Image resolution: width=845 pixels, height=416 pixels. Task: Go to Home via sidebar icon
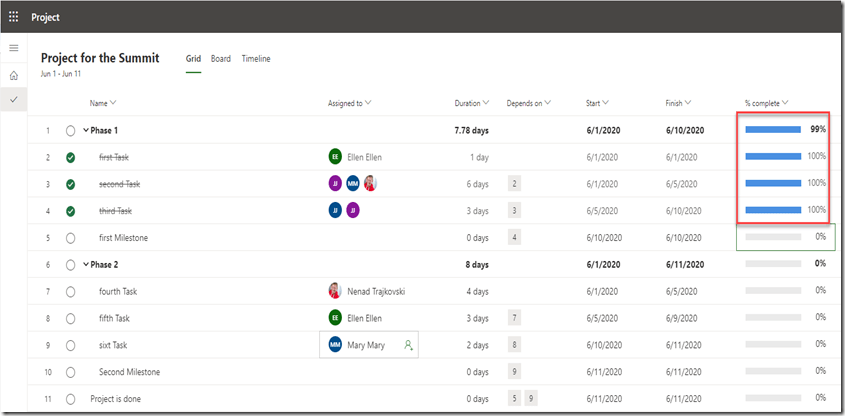[x=14, y=75]
